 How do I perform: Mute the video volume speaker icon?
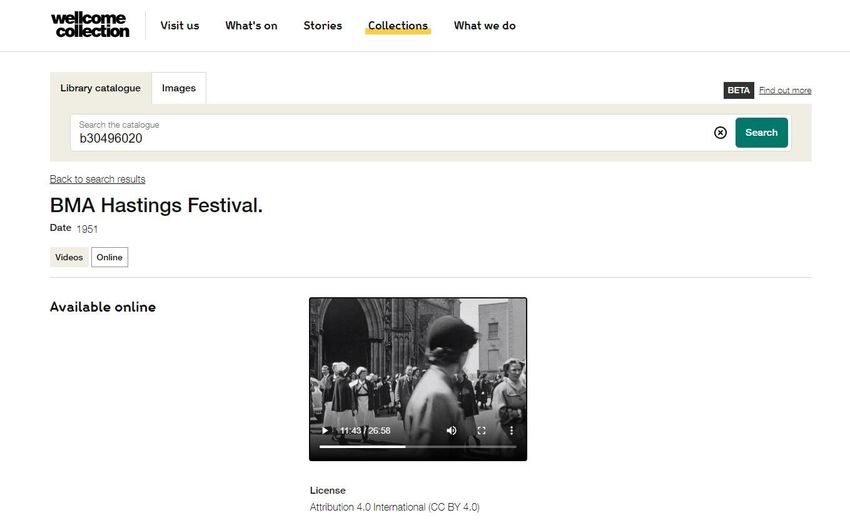(451, 431)
